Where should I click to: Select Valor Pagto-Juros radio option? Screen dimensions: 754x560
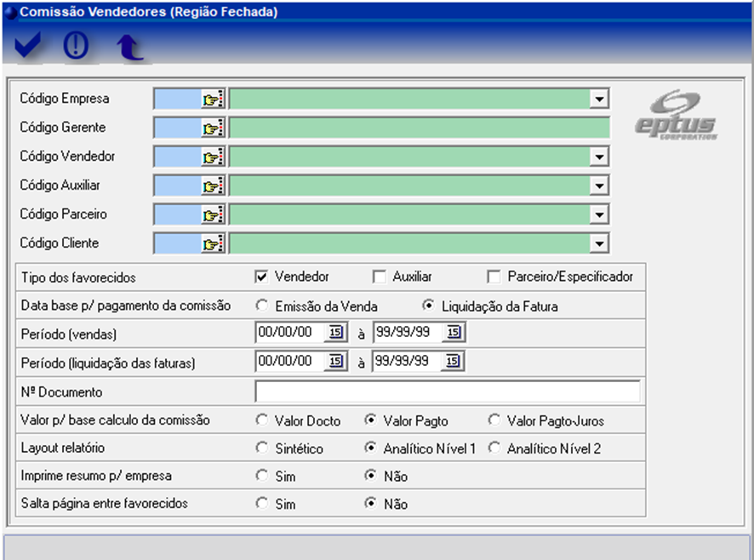tap(494, 420)
